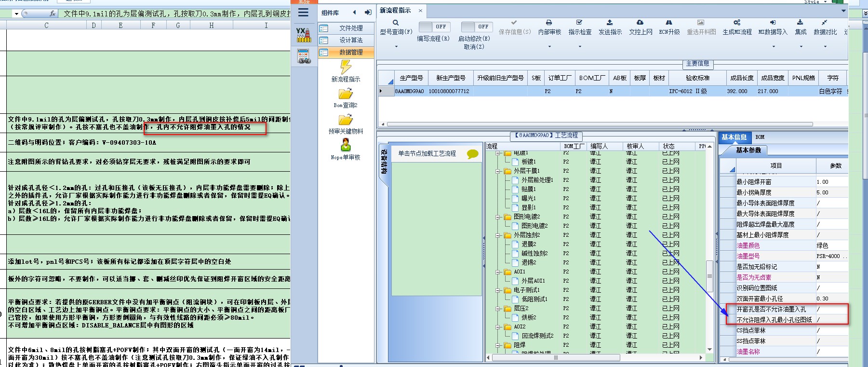Open tab list dropdown arrow at top right

(843, 11)
